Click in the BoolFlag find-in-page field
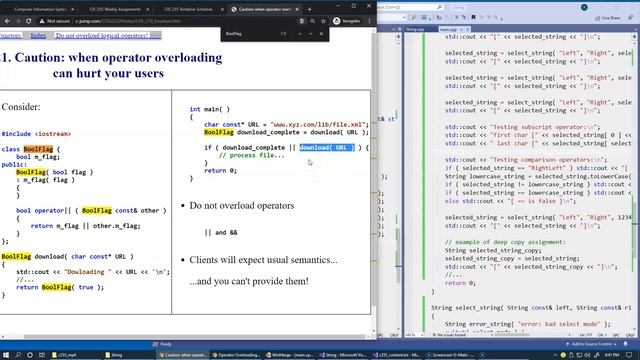Image resolution: width=640 pixels, height=360 pixels. pyautogui.click(x=249, y=34)
